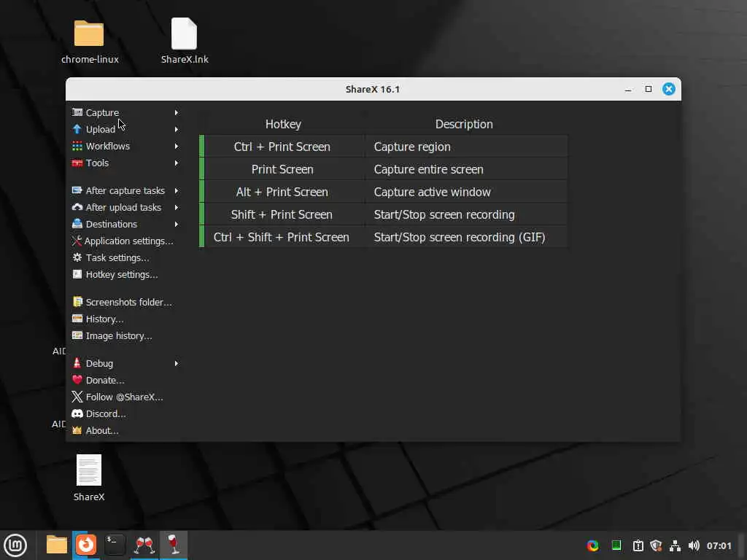Viewport: 747px width, 560px height.
Task: Expand the Tools submenu arrow
Action: point(177,163)
